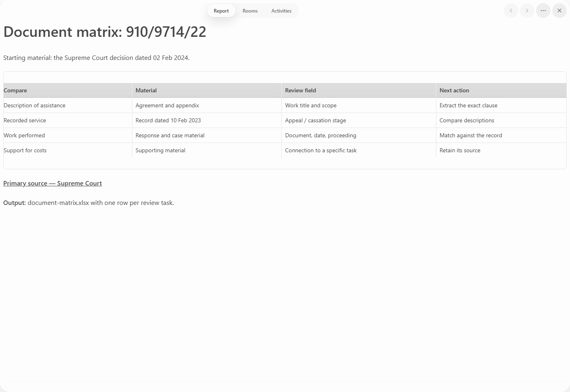Click the 'Work performed' cell

pyautogui.click(x=68, y=135)
